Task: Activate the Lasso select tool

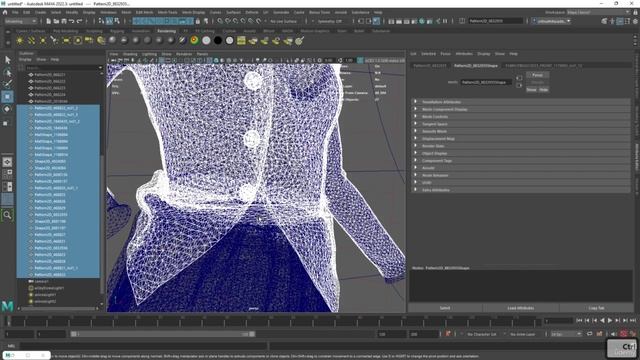Action: (x=7, y=73)
